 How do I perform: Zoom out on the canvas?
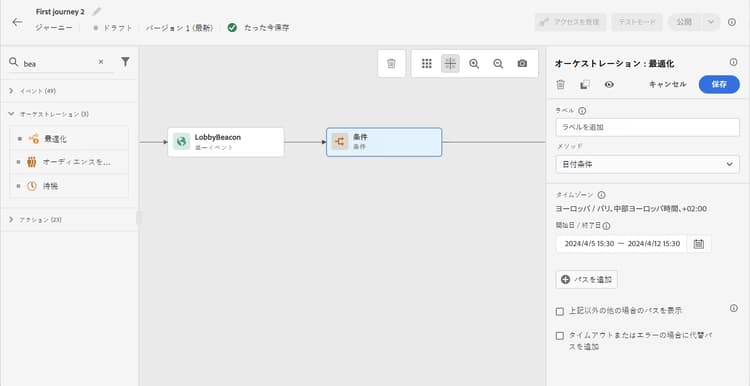(498, 64)
